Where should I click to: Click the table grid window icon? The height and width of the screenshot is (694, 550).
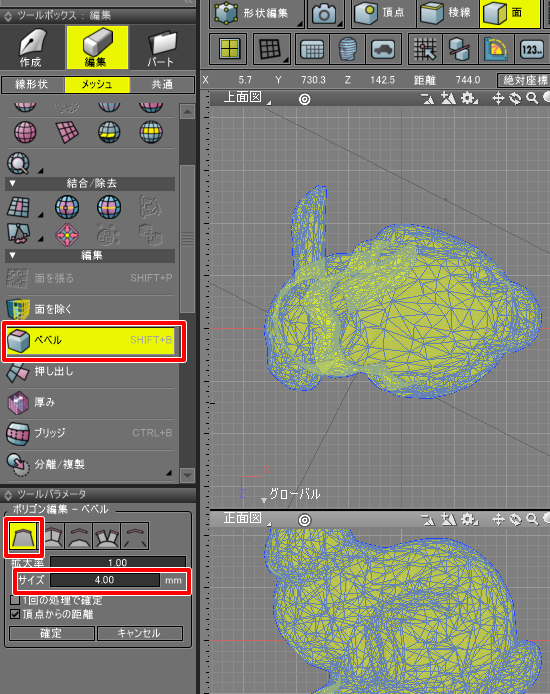coord(312,49)
